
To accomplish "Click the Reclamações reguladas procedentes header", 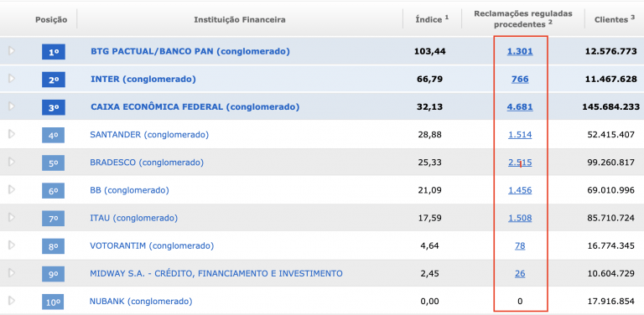I will coord(523,19).
